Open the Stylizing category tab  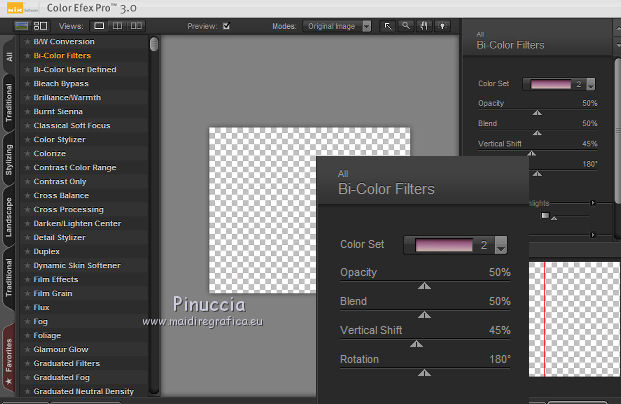[9, 159]
